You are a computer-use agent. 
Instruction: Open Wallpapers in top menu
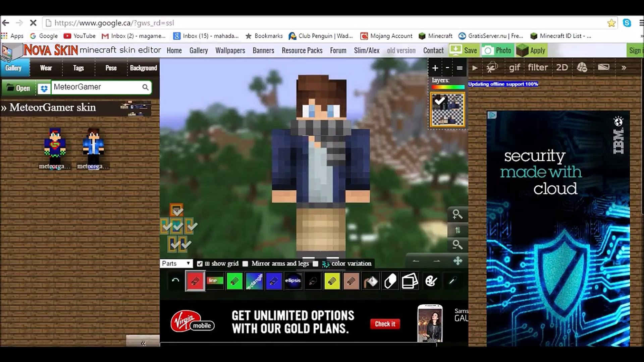coord(230,51)
